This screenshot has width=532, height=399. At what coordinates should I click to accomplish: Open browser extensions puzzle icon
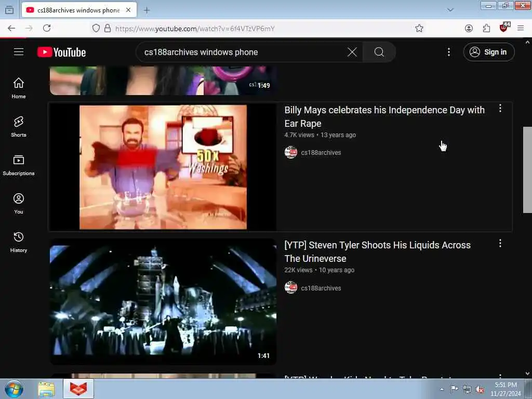pos(486,29)
